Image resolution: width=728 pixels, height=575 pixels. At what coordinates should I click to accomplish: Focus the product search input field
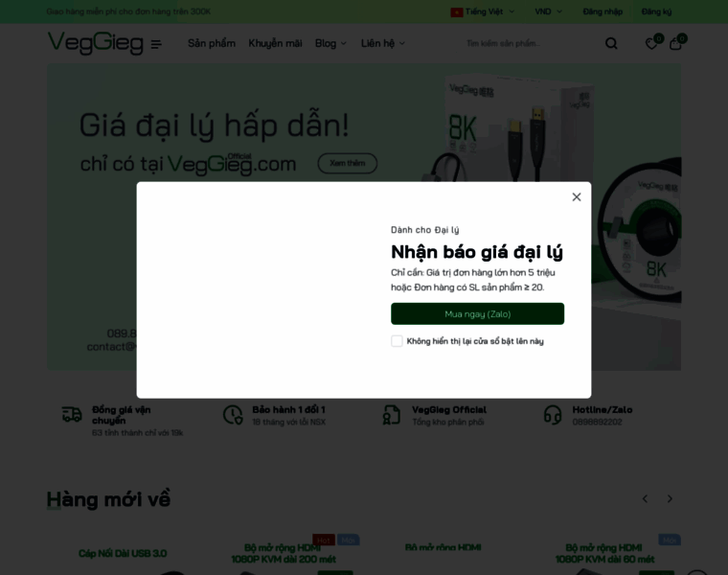pyautogui.click(x=530, y=43)
